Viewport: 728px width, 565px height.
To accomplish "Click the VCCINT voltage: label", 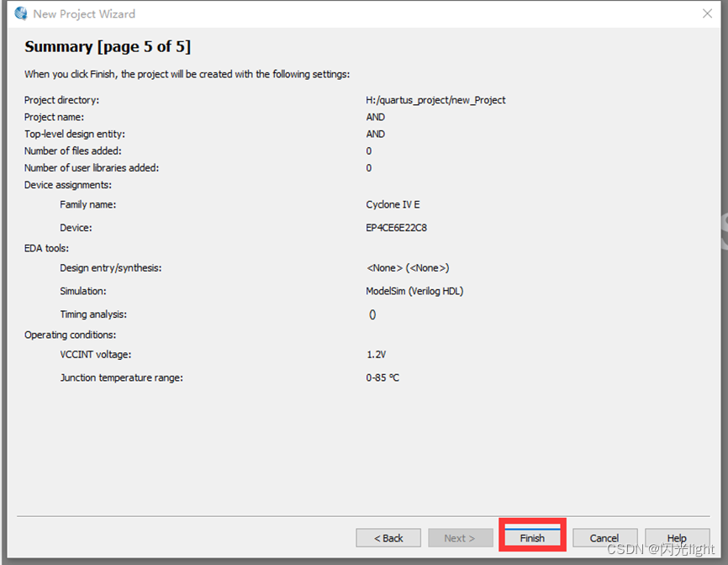I will pyautogui.click(x=96, y=355).
